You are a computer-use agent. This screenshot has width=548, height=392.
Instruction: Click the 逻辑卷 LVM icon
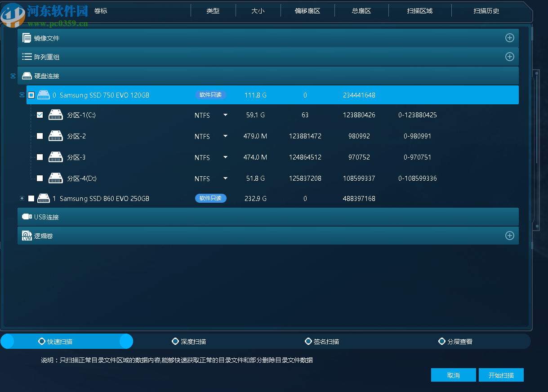tap(27, 236)
